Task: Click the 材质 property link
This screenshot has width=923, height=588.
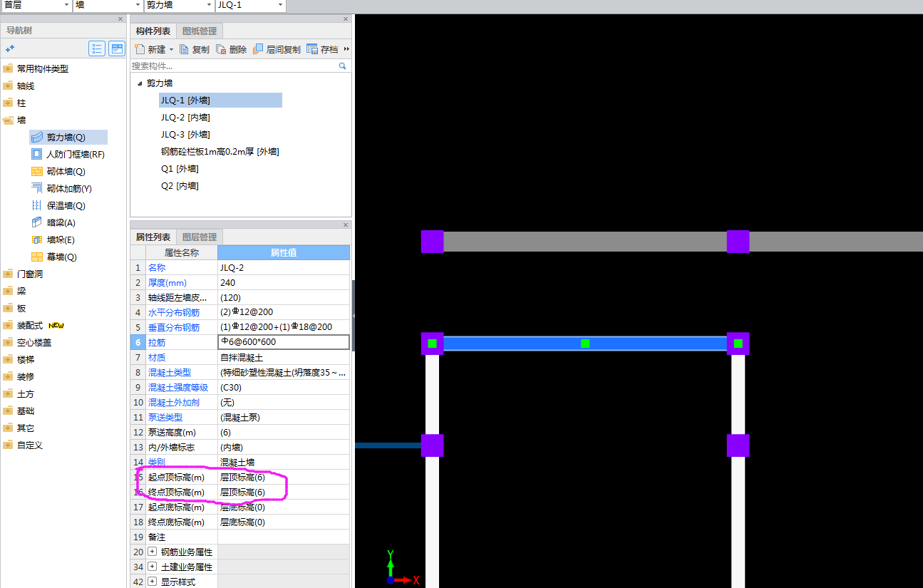Action: (157, 357)
